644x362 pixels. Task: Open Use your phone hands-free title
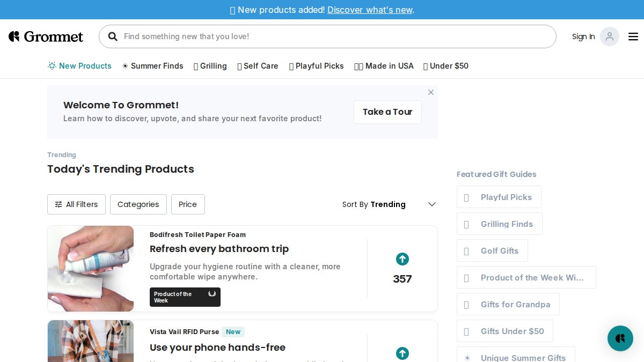(217, 348)
